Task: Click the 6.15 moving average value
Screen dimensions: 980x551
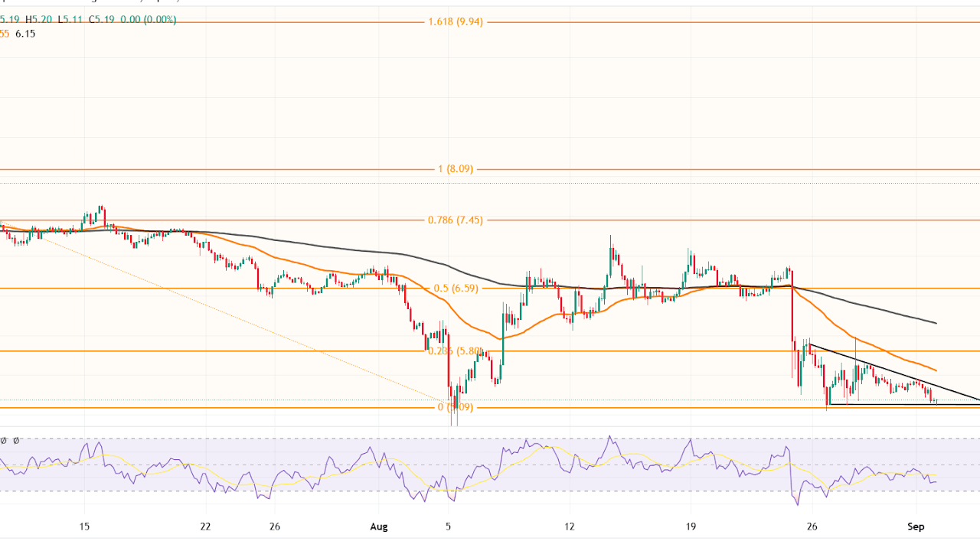Action: [24, 34]
